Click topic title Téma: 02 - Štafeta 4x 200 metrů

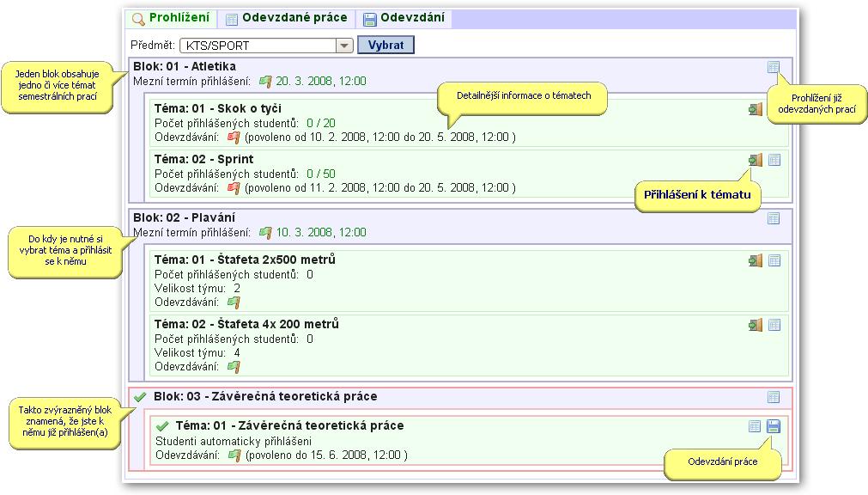(246, 324)
